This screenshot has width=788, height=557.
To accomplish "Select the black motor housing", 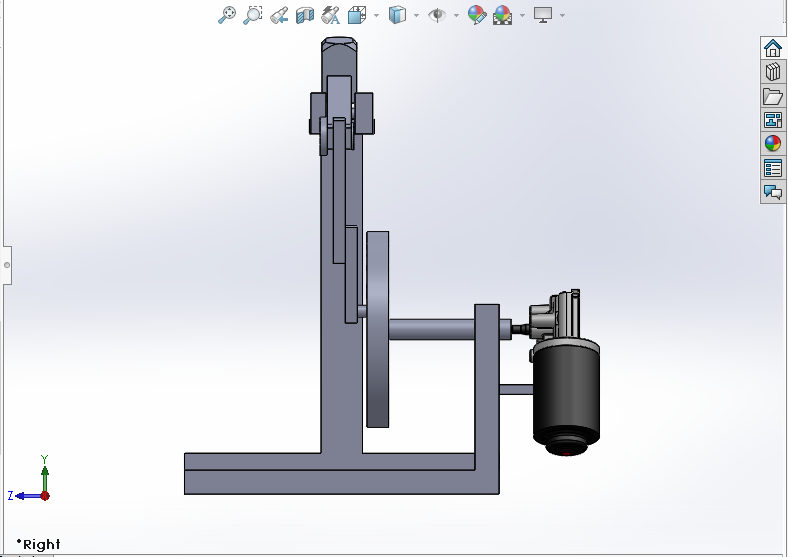I will [566, 395].
